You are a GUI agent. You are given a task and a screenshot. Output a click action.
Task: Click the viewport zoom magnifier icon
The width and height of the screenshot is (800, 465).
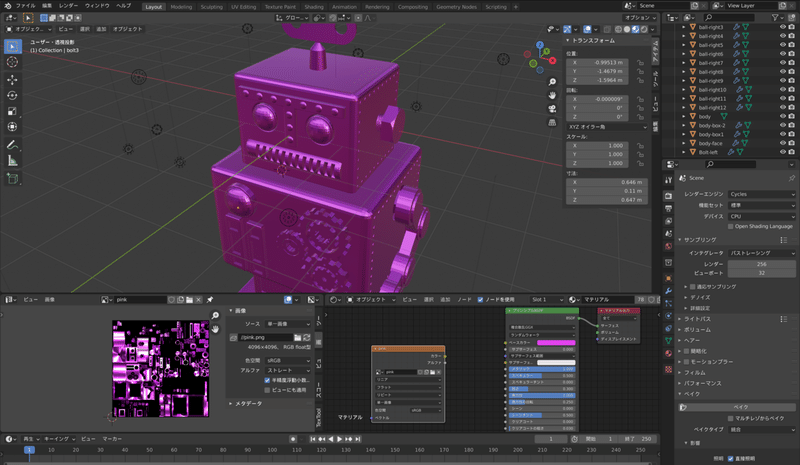(x=552, y=82)
